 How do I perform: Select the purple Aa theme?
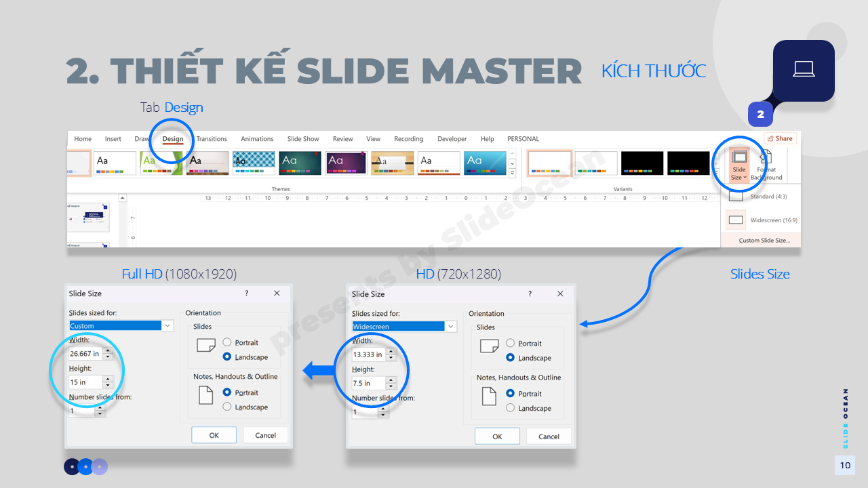point(347,163)
